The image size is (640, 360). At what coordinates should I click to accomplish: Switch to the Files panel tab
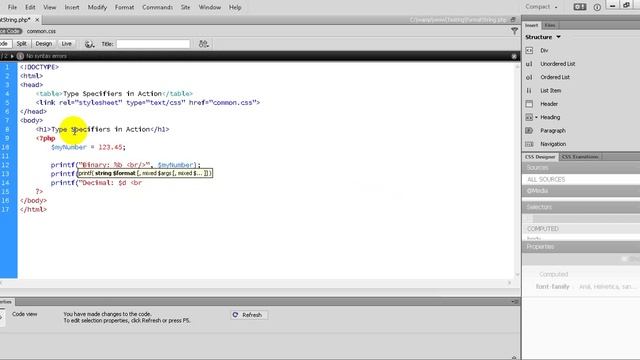(x=550, y=25)
